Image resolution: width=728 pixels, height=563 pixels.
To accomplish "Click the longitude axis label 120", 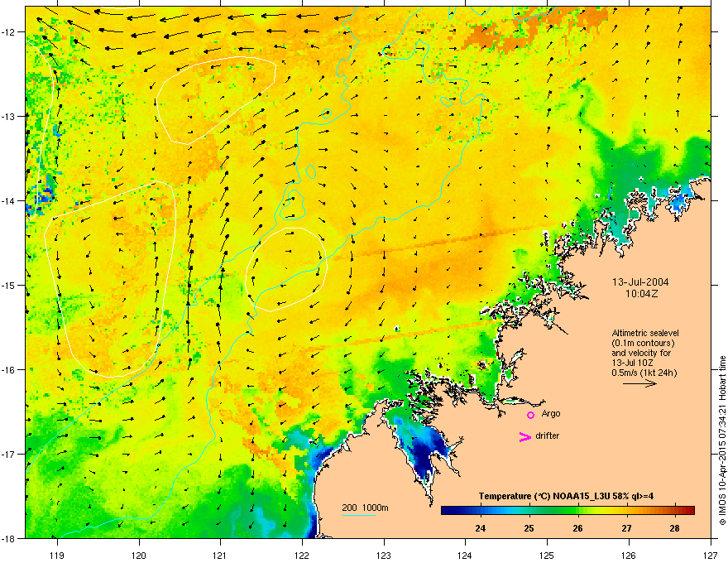I will tap(139, 555).
